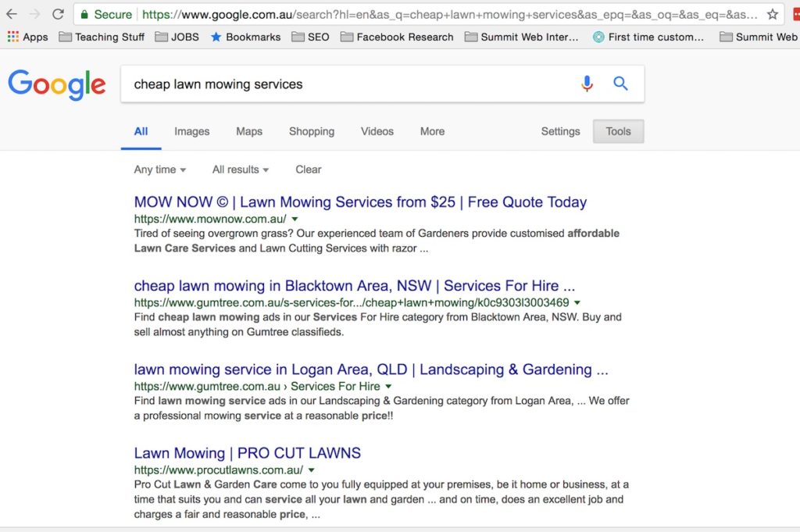Click the green Secure padlock icon
This screenshot has height=532, width=800.
coord(84,14)
